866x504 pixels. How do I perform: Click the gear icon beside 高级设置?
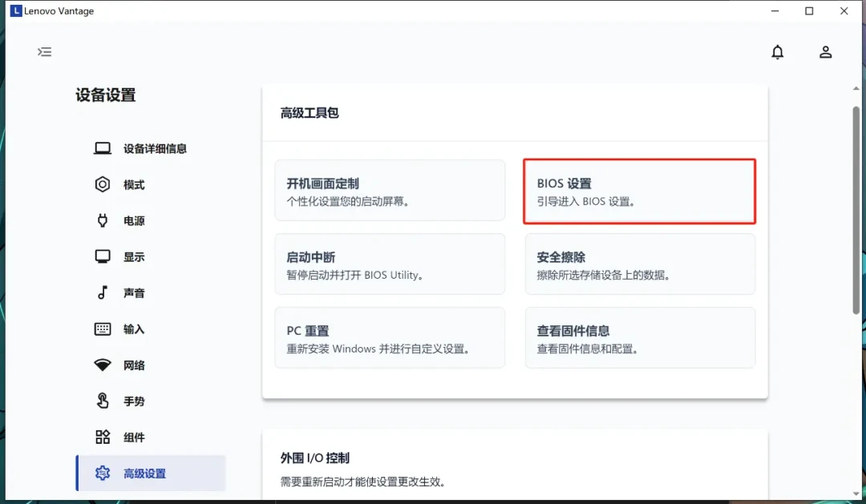[x=102, y=473]
